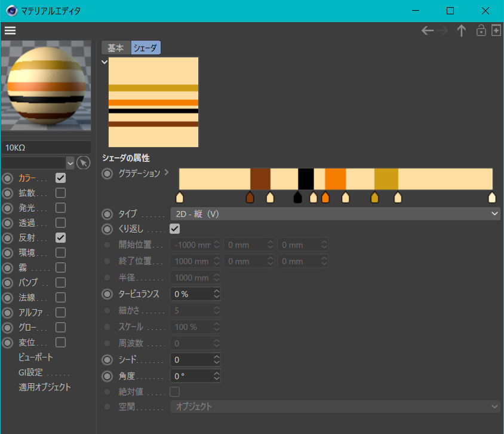
Task: Open the GI設定 section
Action: coord(44,372)
